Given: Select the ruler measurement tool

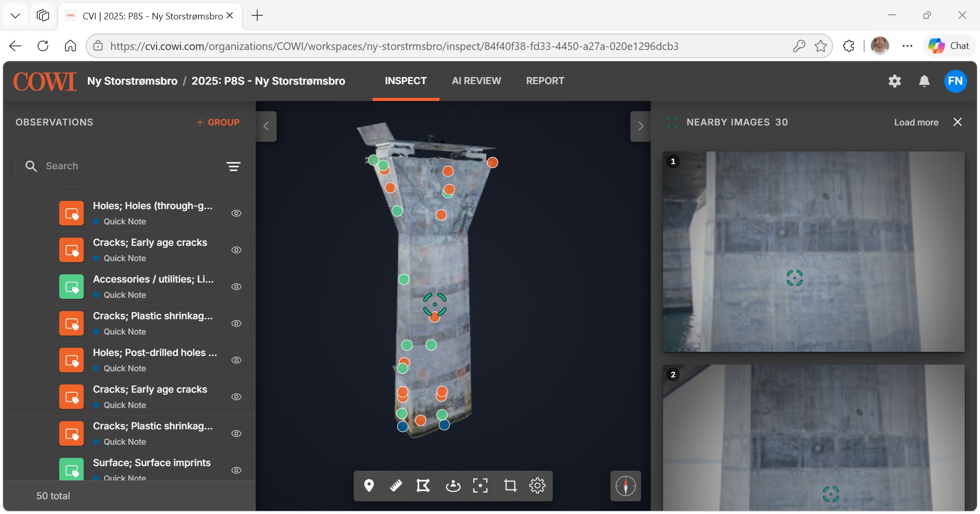Looking at the screenshot, I should coord(396,485).
